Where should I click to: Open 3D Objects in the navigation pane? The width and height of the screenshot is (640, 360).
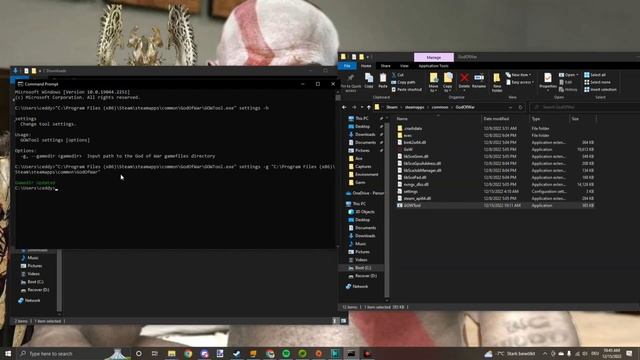(x=364, y=212)
